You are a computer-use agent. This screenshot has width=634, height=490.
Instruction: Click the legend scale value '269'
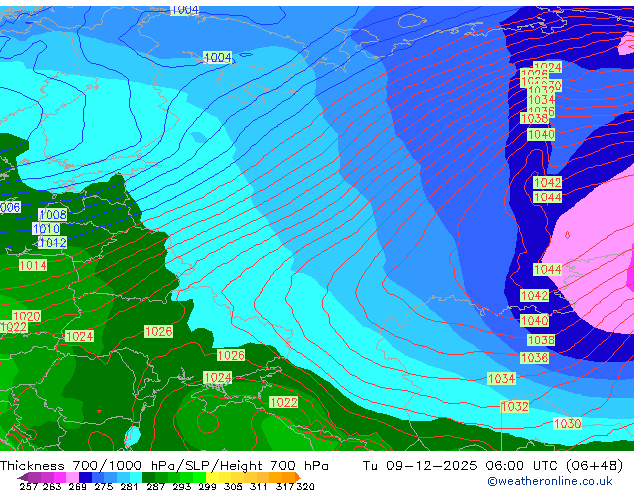(x=77, y=486)
